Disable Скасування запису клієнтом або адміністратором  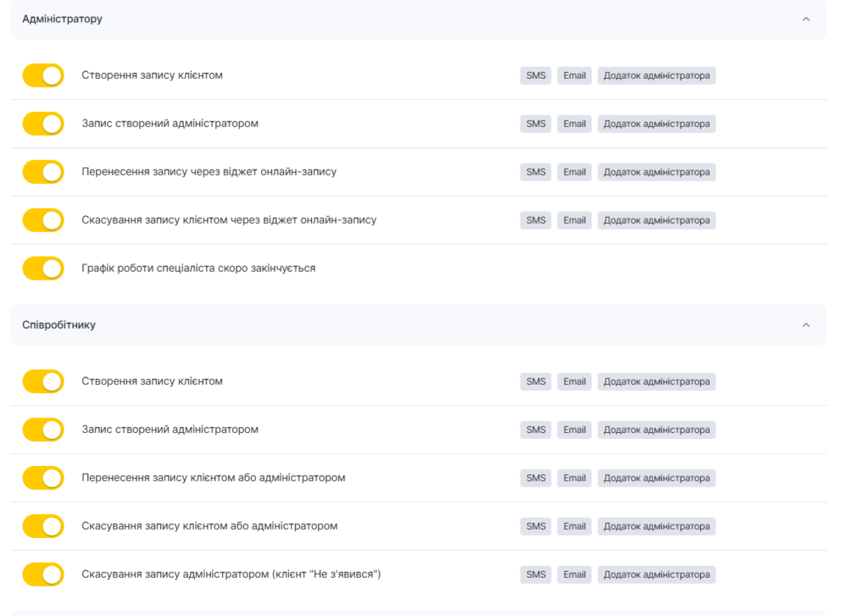click(43, 526)
